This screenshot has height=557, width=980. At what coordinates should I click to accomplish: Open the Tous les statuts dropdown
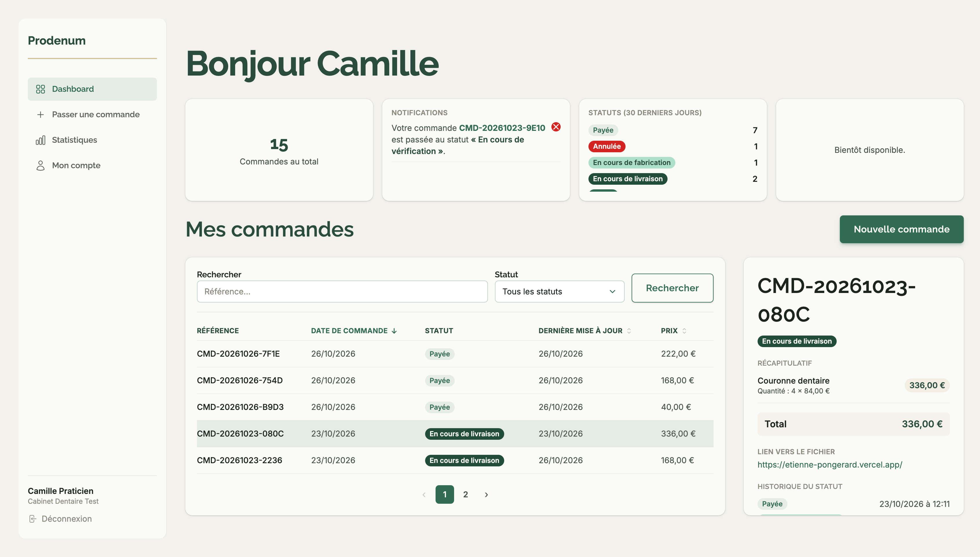tap(560, 292)
